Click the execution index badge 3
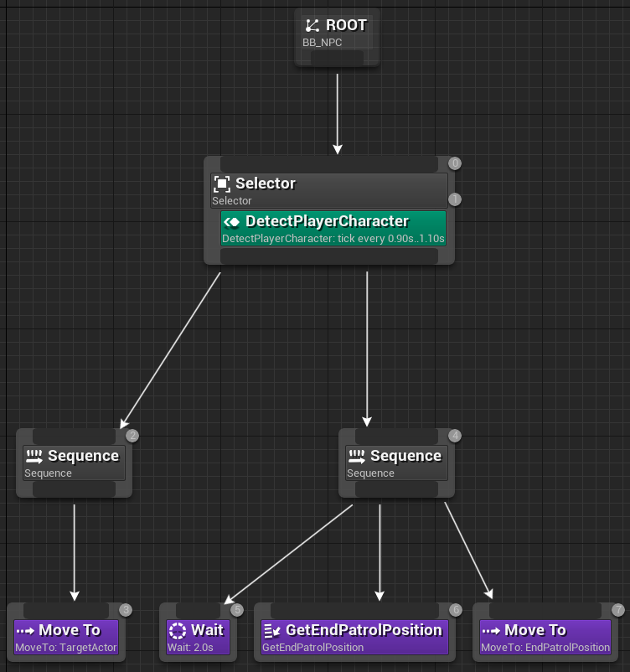630x672 pixels. pyautogui.click(x=126, y=610)
